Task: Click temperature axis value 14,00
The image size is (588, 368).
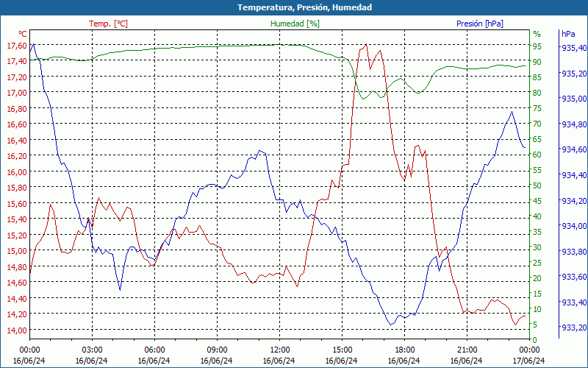Action: point(17,330)
